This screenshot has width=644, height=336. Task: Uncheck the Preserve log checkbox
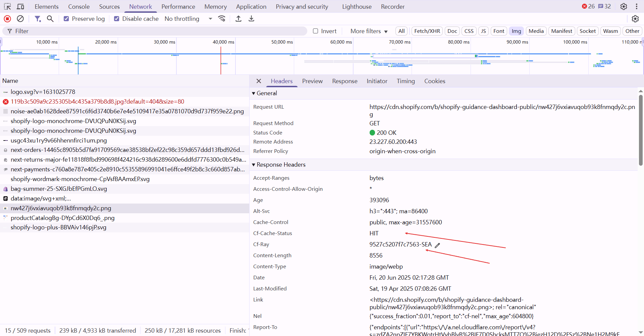66,19
